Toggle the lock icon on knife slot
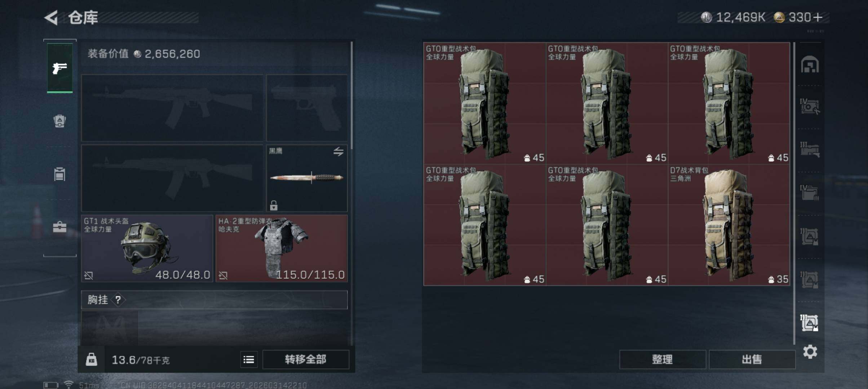868x389 pixels. pos(274,205)
